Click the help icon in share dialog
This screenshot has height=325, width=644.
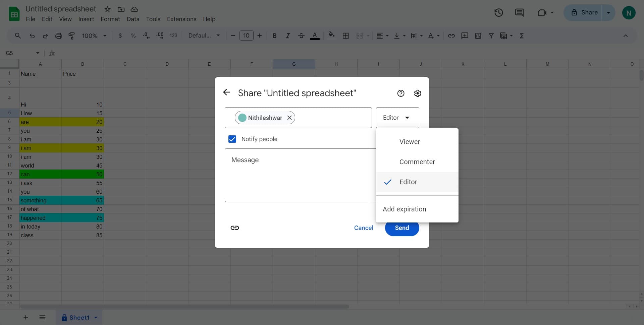[400, 93]
